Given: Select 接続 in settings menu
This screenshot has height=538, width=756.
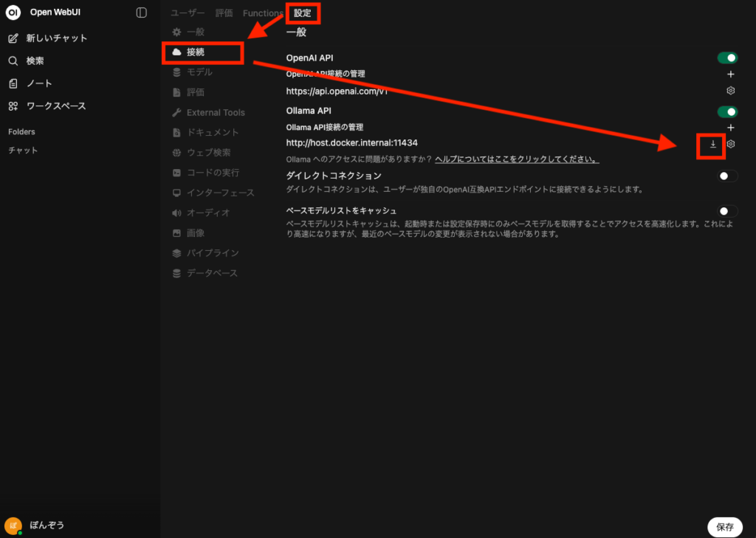Looking at the screenshot, I should pyautogui.click(x=196, y=52).
